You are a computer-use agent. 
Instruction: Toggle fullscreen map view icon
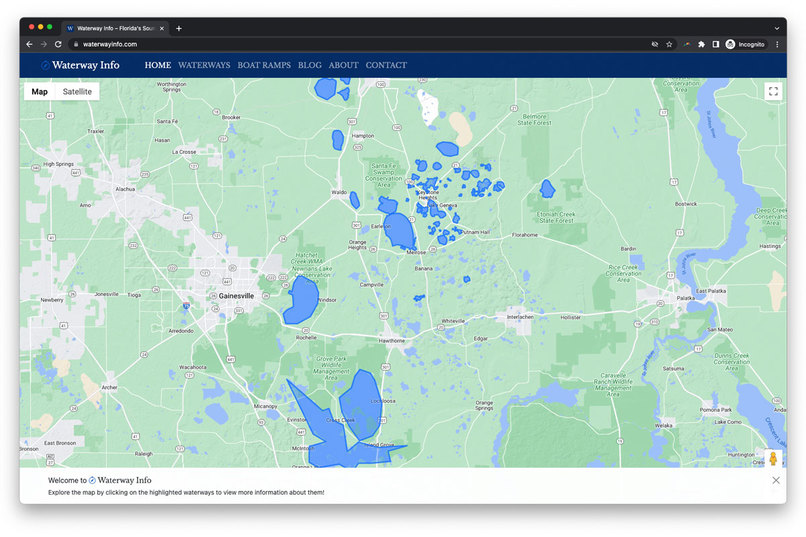773,91
